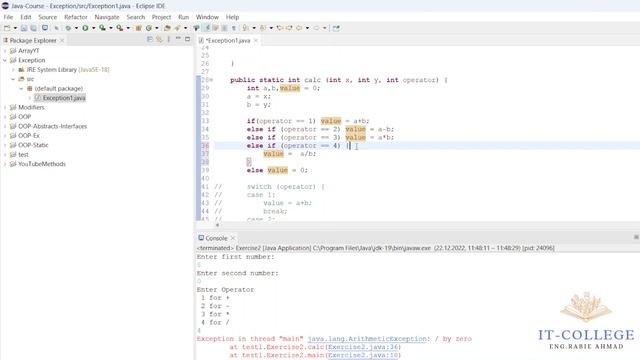Open the Run configurations dropdown arrow
This screenshot has height=360, width=640.
(93, 28)
